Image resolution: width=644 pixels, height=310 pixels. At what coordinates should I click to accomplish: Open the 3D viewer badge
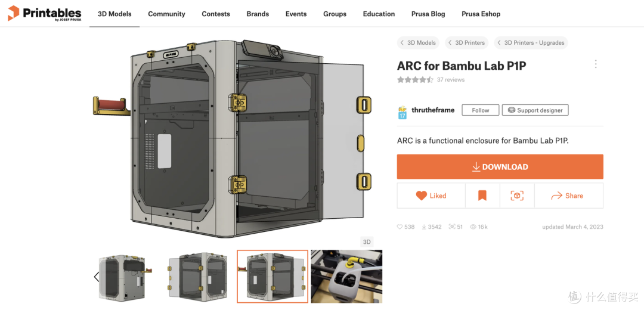(x=366, y=242)
